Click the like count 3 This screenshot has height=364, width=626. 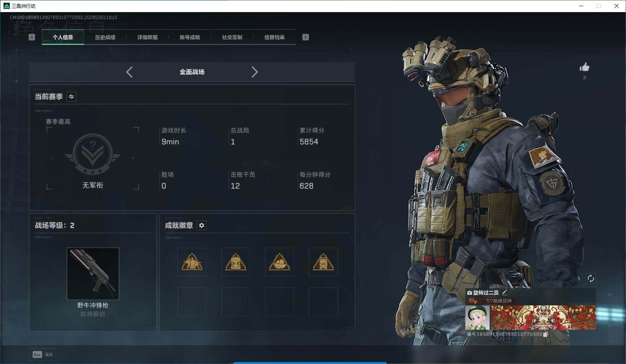coord(585,78)
